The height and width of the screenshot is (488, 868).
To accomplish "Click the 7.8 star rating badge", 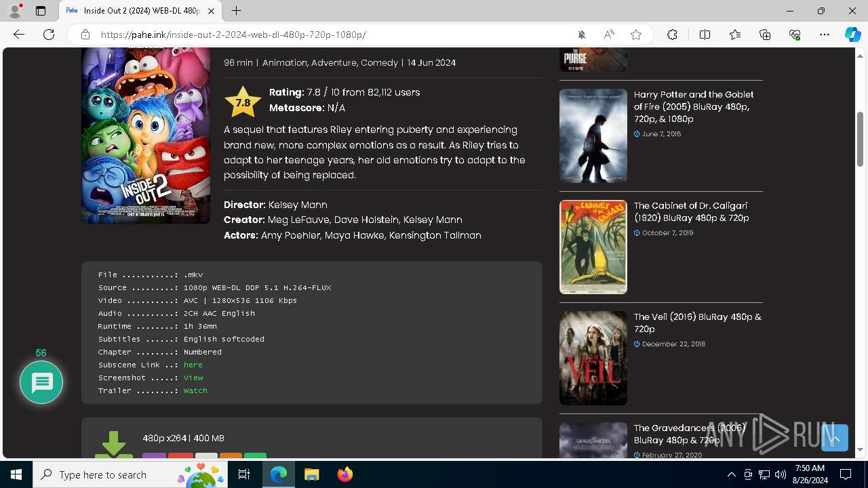I will click(243, 102).
